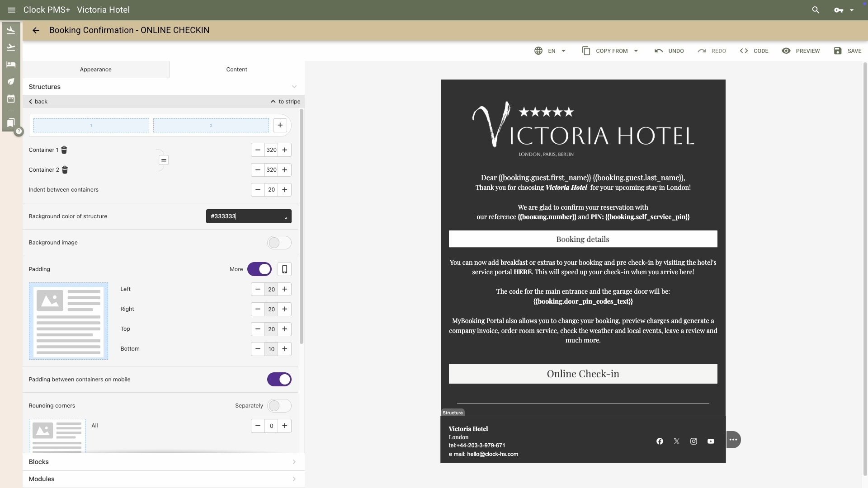Decrease Left padding value
Image resolution: width=868 pixels, height=488 pixels.
click(x=258, y=289)
